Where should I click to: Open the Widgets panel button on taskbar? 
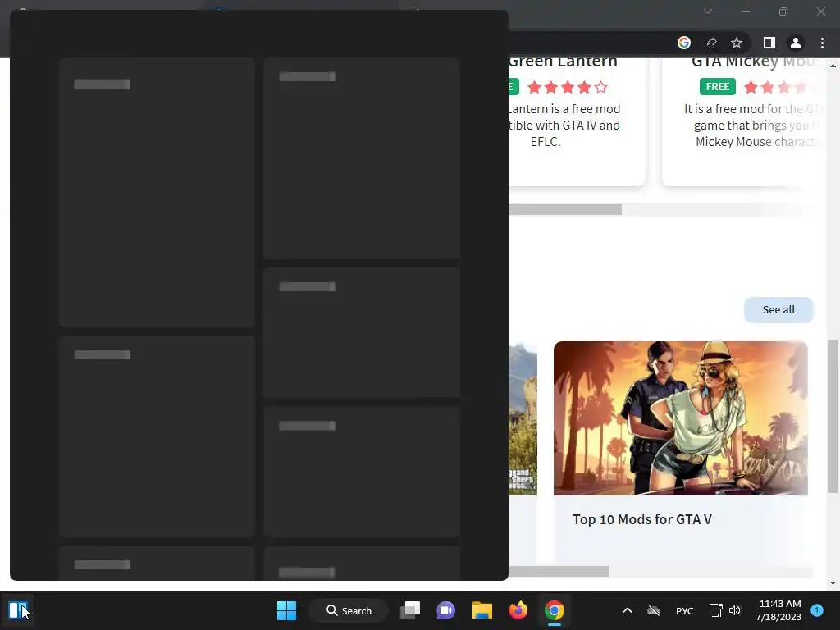tap(18, 610)
